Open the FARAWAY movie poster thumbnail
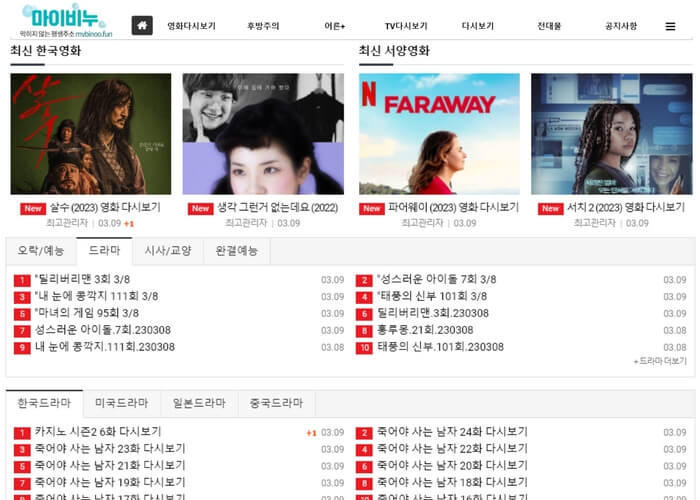Image resolution: width=700 pixels, height=500 pixels. (x=439, y=134)
